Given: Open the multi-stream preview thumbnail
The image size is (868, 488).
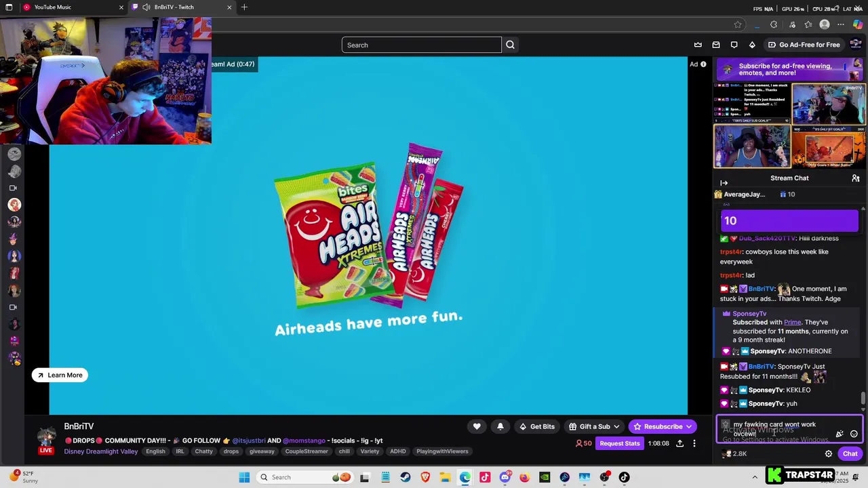Looking at the screenshot, I should click(790, 125).
